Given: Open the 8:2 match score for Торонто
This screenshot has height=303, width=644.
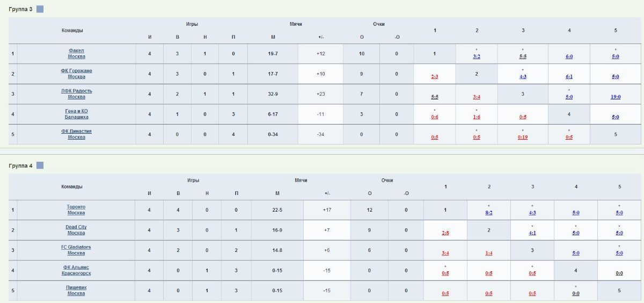Looking at the screenshot, I should point(489,213).
